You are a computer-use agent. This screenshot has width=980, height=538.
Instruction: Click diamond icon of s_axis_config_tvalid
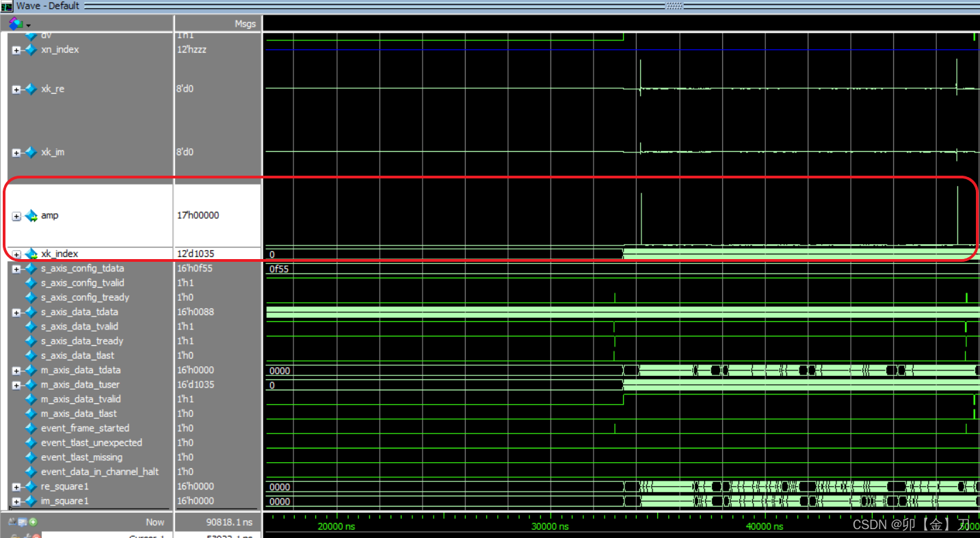coord(31,283)
